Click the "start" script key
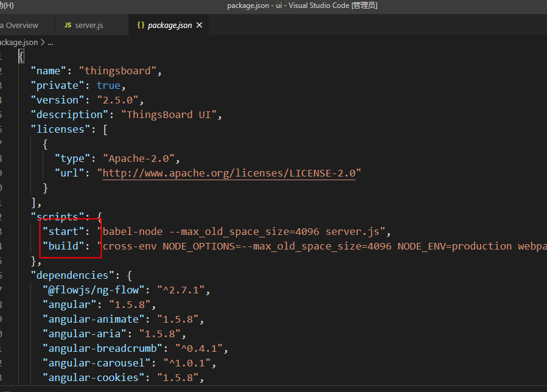The height and width of the screenshot is (392, 547). [63, 231]
